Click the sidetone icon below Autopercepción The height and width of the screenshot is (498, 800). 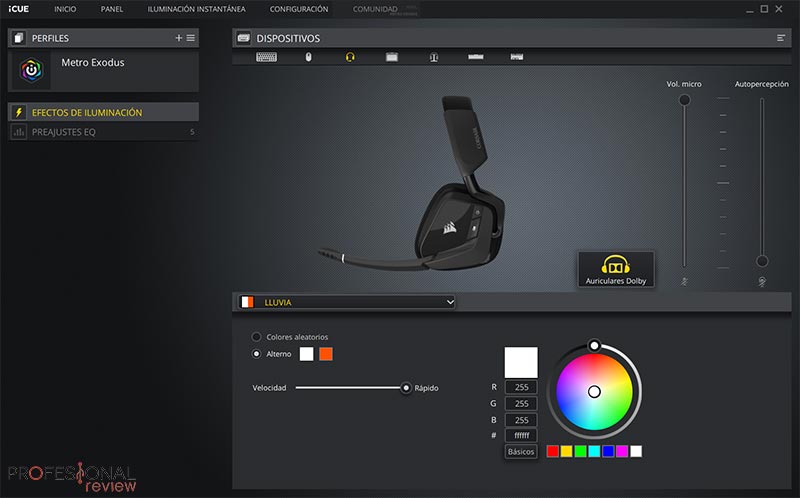point(762,281)
